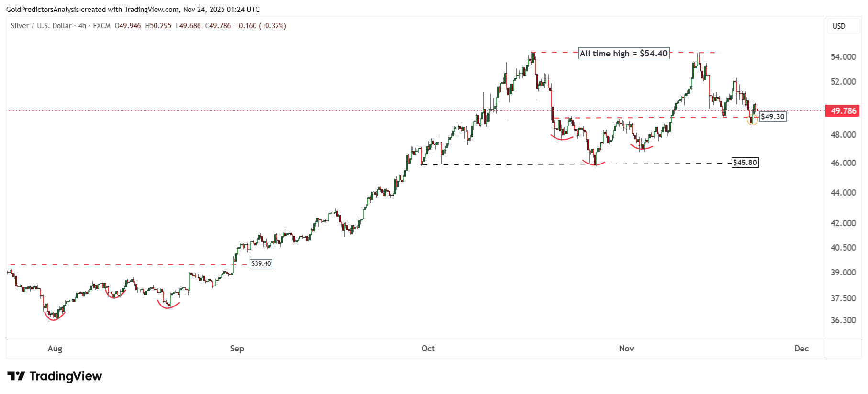
Task: Select the red 49.786 current price tag
Action: point(843,111)
